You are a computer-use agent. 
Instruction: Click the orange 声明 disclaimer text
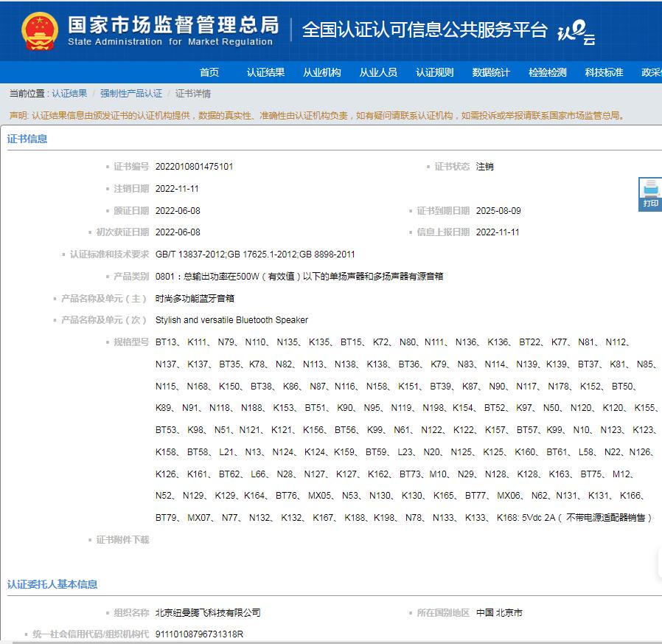(x=317, y=115)
